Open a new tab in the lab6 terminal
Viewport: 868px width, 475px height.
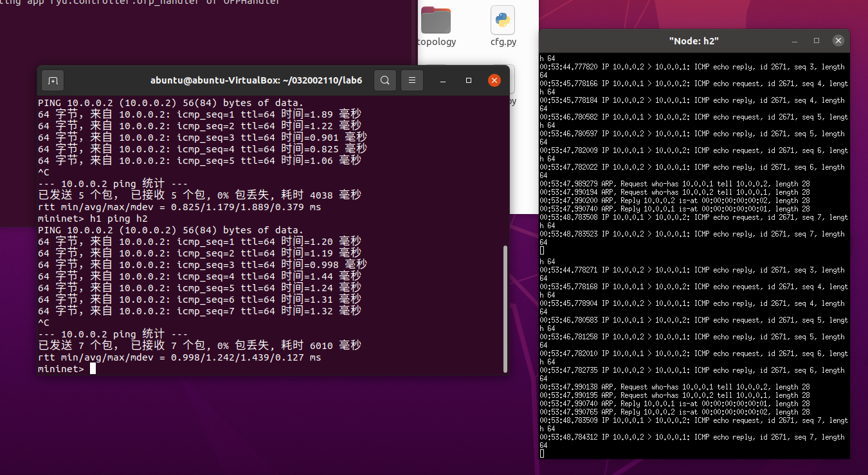[x=53, y=80]
